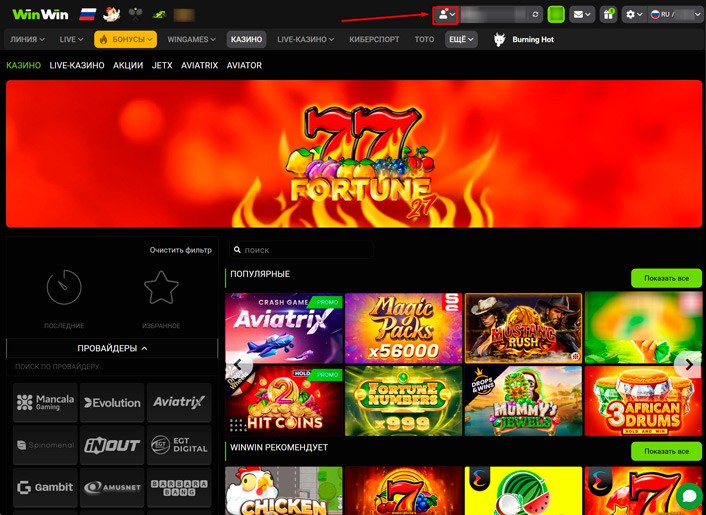This screenshot has height=515, width=706.
Task: Open the Mustang Rush game
Action: pos(523,328)
